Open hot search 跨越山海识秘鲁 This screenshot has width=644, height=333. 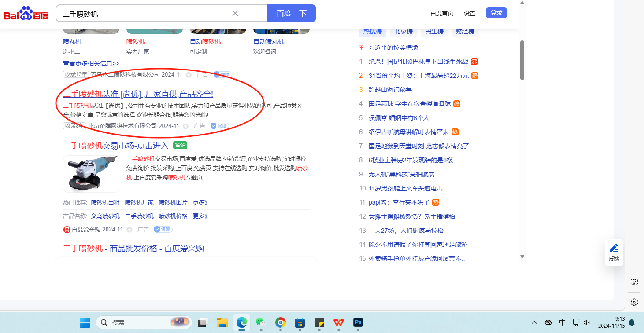coord(390,90)
